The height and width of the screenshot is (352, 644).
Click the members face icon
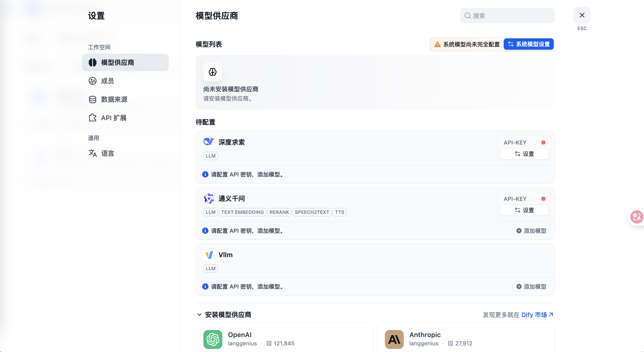click(x=93, y=81)
